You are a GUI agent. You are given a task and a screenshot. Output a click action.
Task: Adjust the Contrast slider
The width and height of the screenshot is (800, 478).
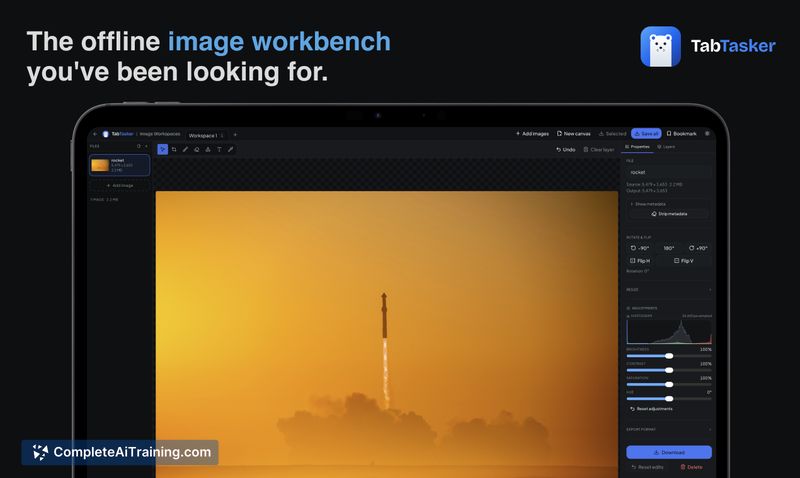click(x=669, y=370)
